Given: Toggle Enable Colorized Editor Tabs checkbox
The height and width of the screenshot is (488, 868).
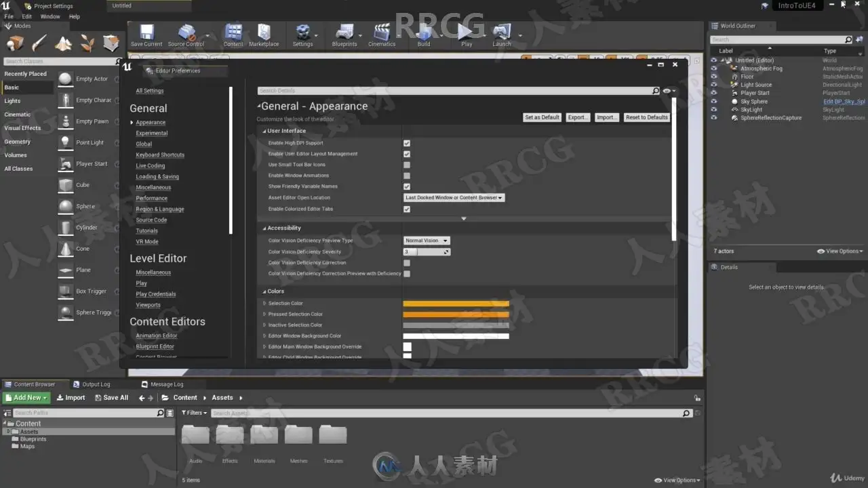Looking at the screenshot, I should click(x=407, y=209).
